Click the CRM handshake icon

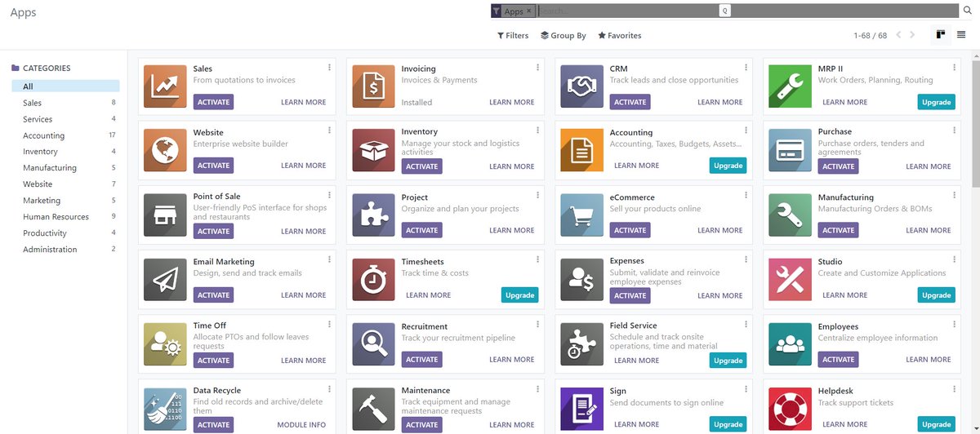coord(581,86)
